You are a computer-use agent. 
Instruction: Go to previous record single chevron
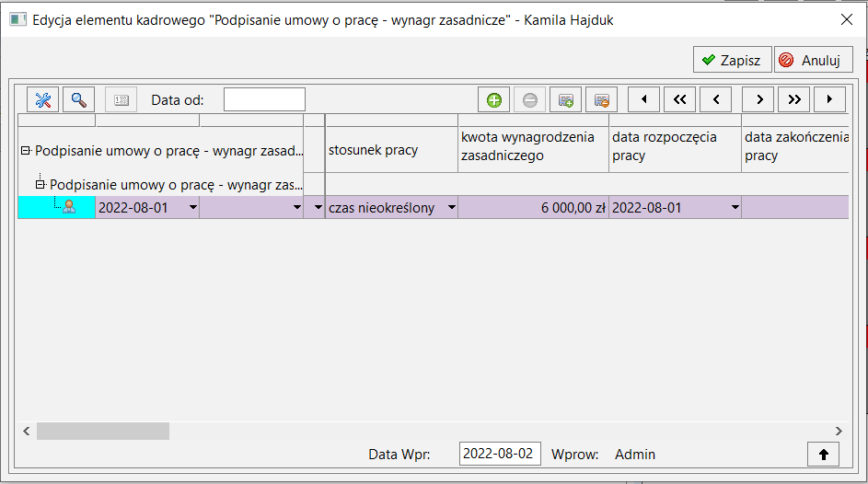pos(716,99)
